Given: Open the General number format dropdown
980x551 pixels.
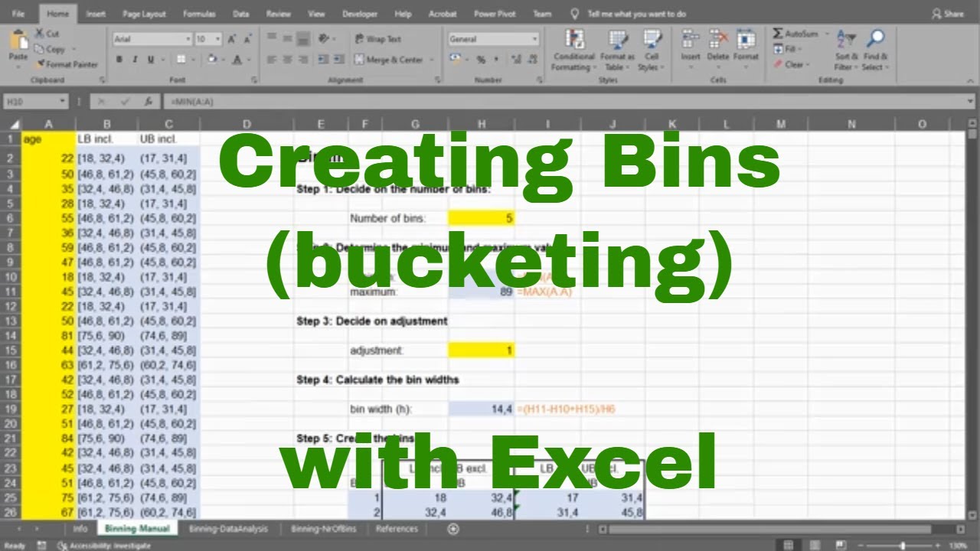Looking at the screenshot, I should click(x=534, y=39).
